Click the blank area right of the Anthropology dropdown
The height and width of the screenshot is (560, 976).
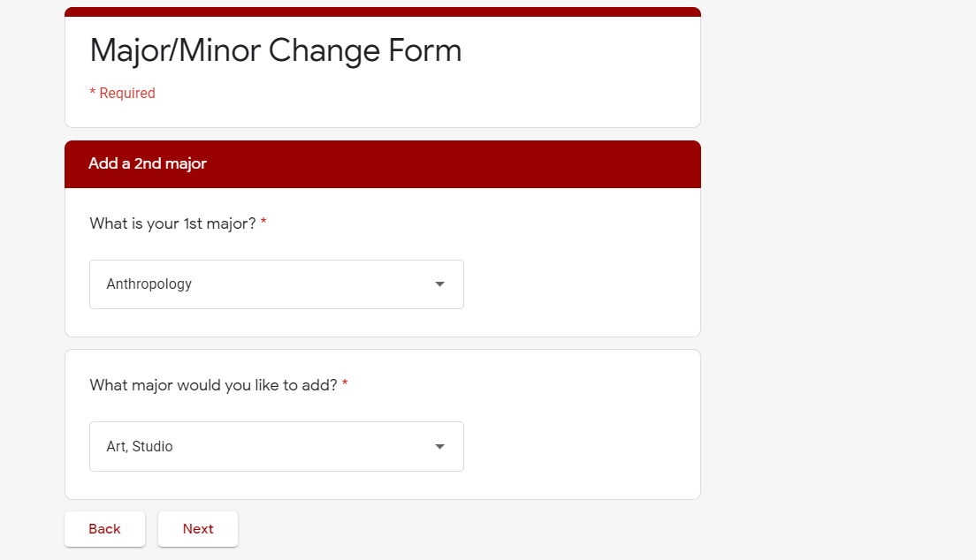[x=575, y=284]
